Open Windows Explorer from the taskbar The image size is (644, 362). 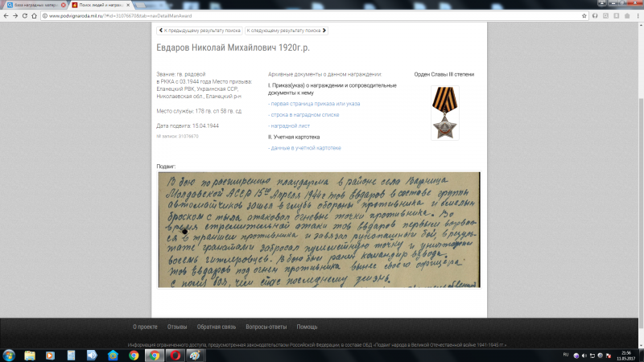[30, 356]
